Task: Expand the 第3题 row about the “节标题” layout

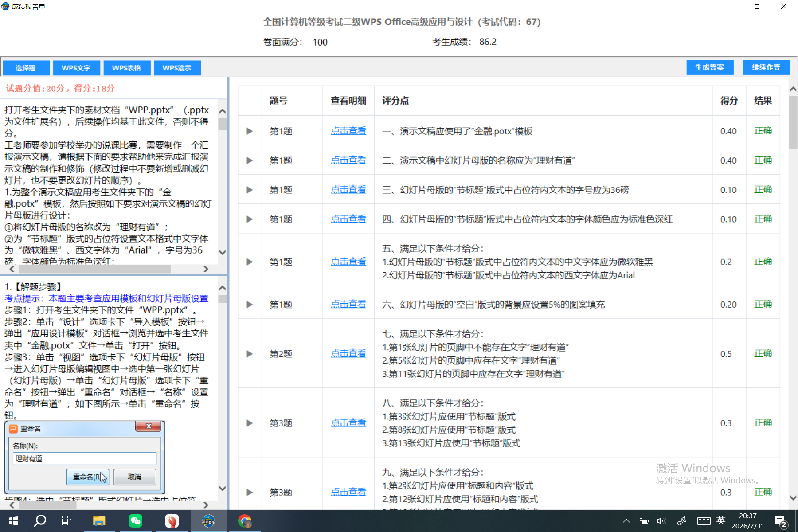Action: [250, 423]
